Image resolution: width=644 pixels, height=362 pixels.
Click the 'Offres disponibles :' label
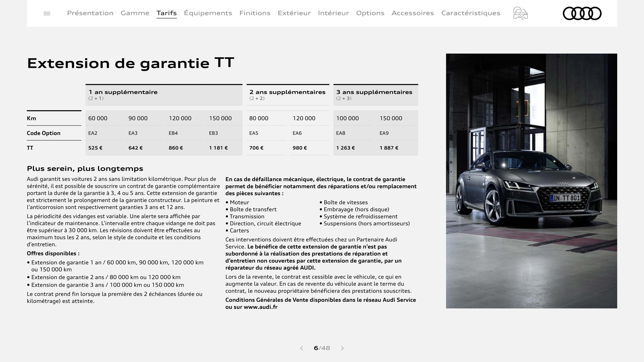point(53,253)
